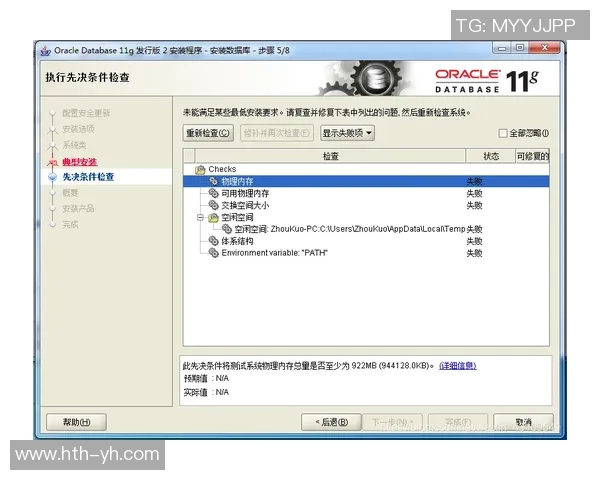Click the 检查 column header
The height and width of the screenshot is (480, 600).
(331, 156)
